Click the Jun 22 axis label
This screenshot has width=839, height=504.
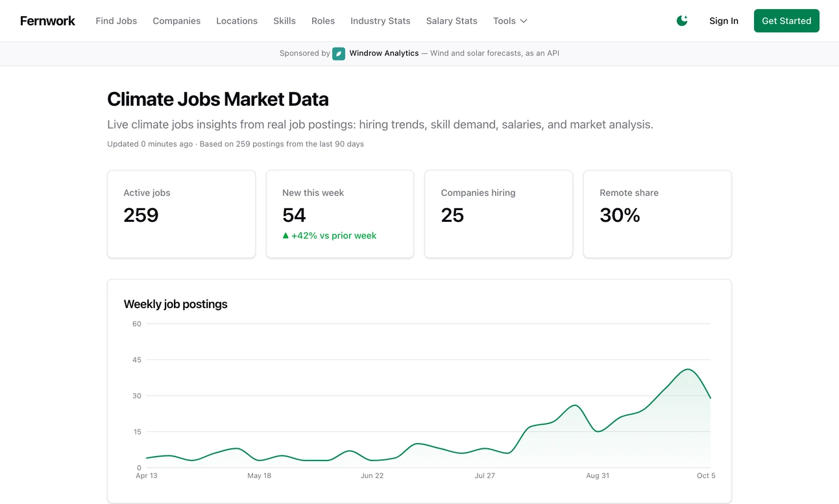(x=372, y=475)
